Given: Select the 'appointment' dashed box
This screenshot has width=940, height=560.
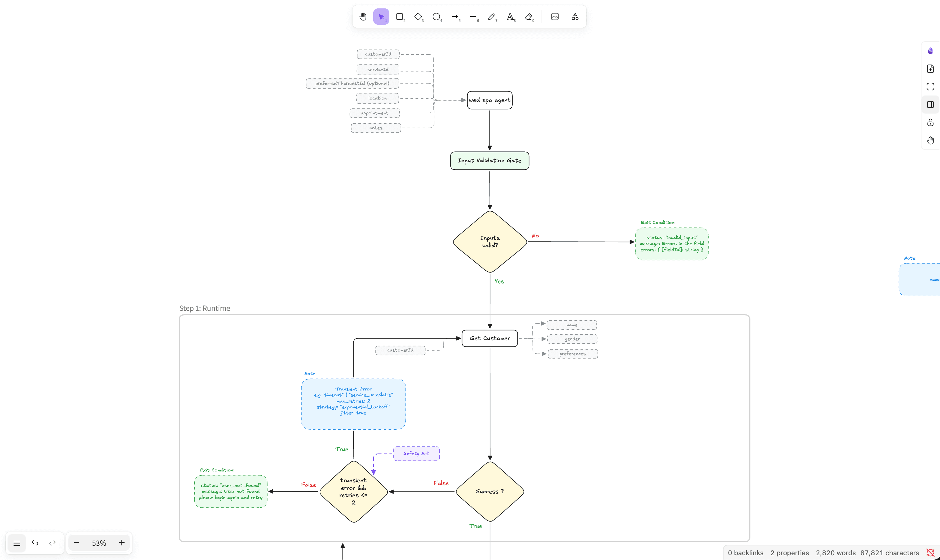Looking at the screenshot, I should click(374, 113).
